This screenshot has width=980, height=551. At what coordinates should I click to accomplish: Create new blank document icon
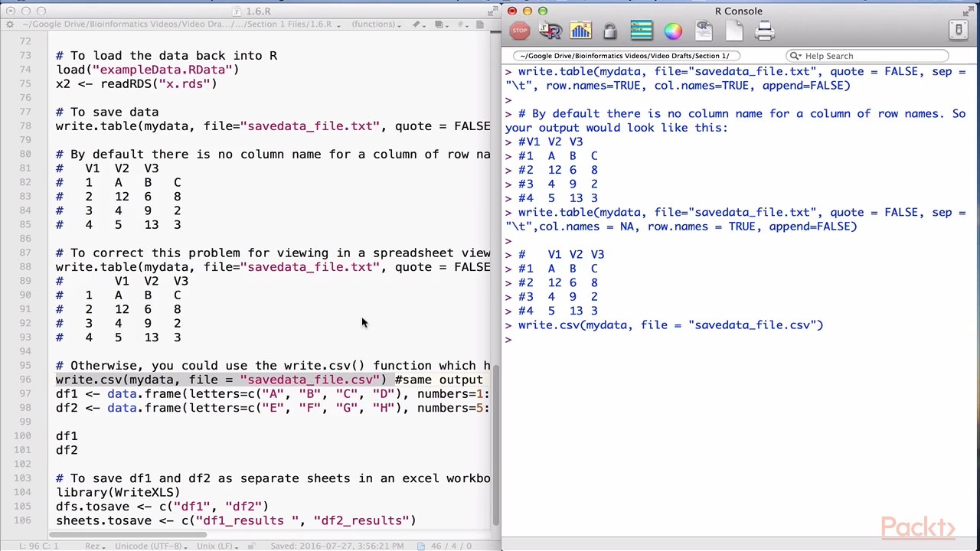click(734, 31)
